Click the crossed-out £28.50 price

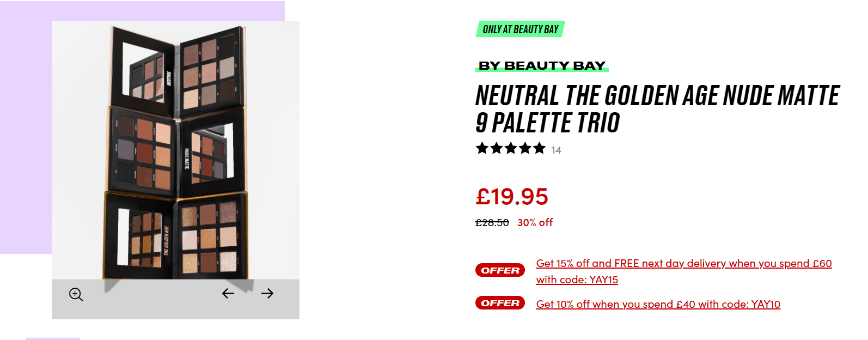492,222
